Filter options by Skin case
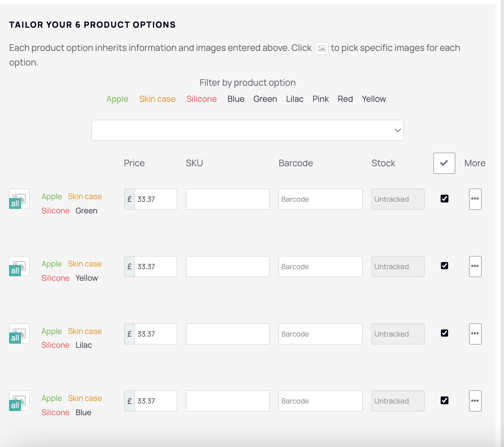Screen dimensions: 504x447 click(157, 99)
